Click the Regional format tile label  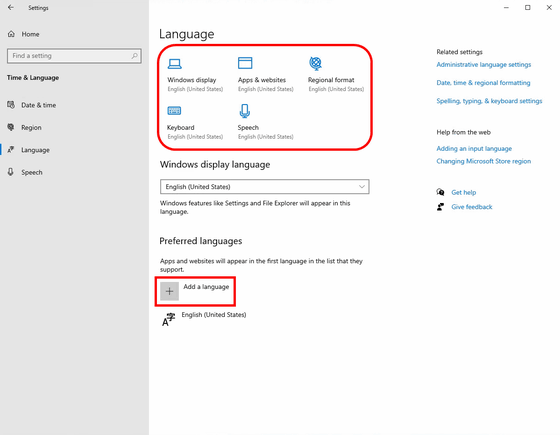331,80
